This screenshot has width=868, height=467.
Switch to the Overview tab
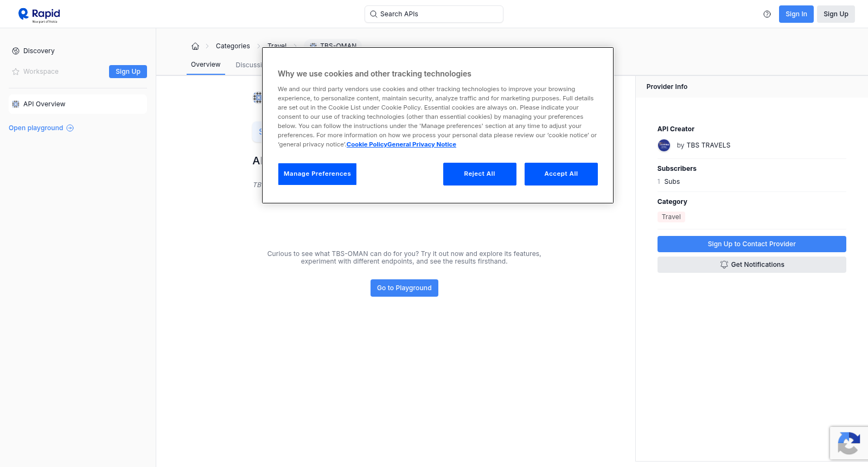coord(206,65)
